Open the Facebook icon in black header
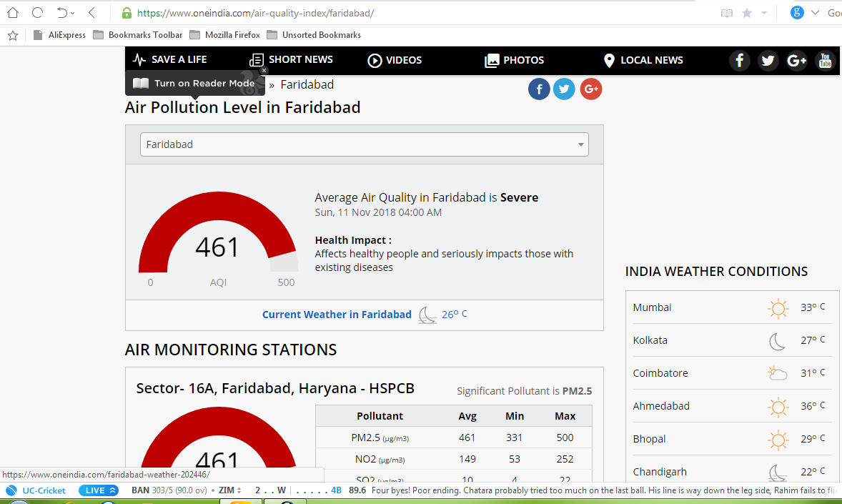842x504 pixels. (740, 61)
